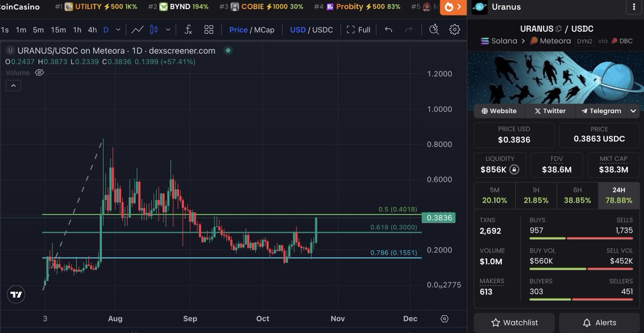Add pair to Watchlist
Image resolution: width=644 pixels, height=333 pixels.
[x=514, y=323]
